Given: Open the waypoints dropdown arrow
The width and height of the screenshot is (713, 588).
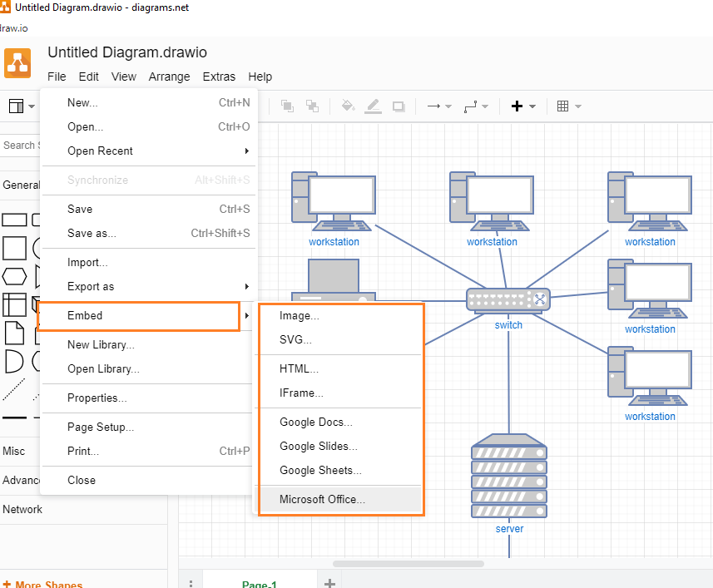Looking at the screenshot, I should [485, 106].
